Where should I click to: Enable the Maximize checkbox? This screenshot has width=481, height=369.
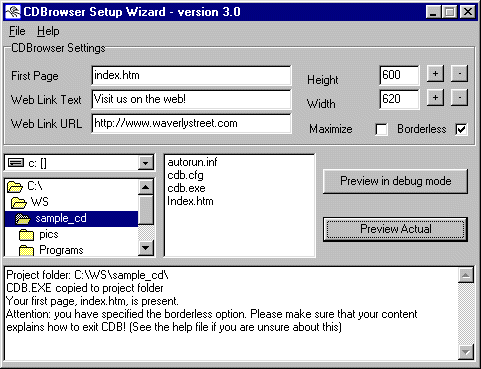click(381, 129)
